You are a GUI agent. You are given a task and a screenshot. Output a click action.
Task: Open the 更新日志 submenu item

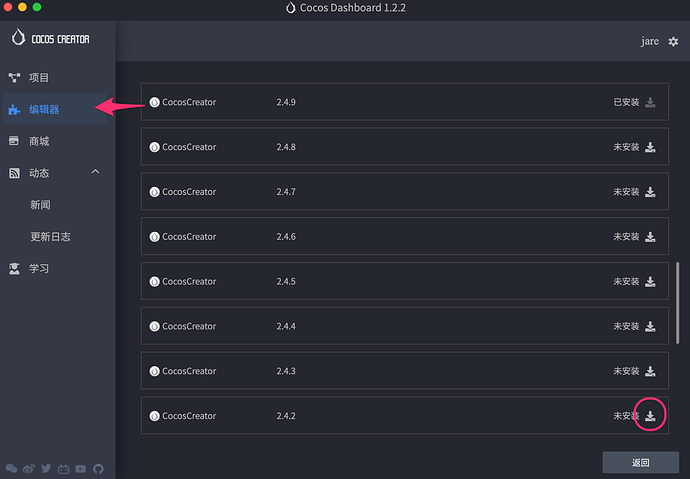(x=50, y=237)
